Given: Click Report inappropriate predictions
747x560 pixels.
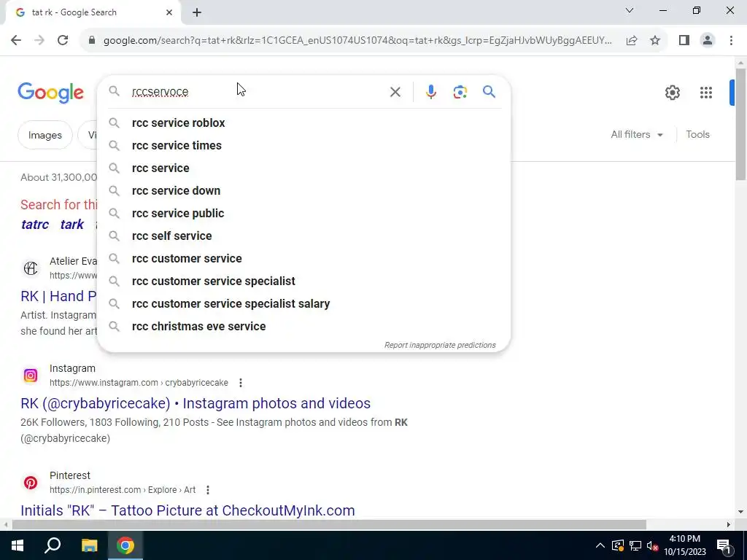Looking at the screenshot, I should [440, 345].
